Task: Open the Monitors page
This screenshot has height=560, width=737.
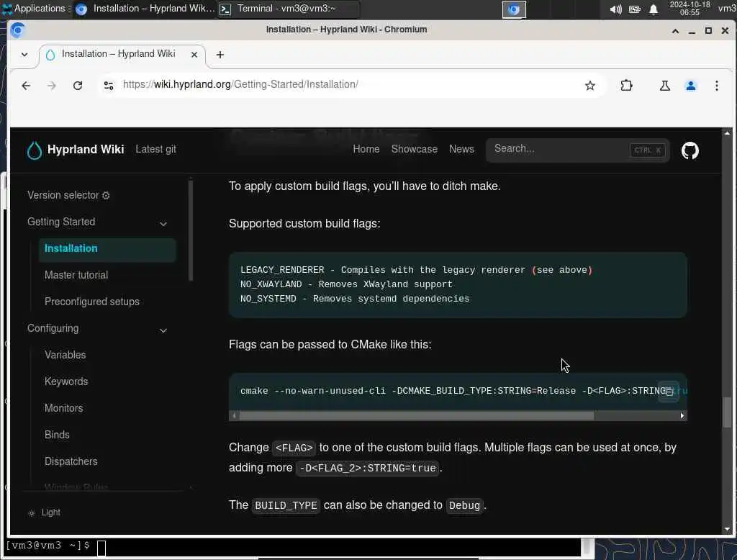Action: pos(64,409)
